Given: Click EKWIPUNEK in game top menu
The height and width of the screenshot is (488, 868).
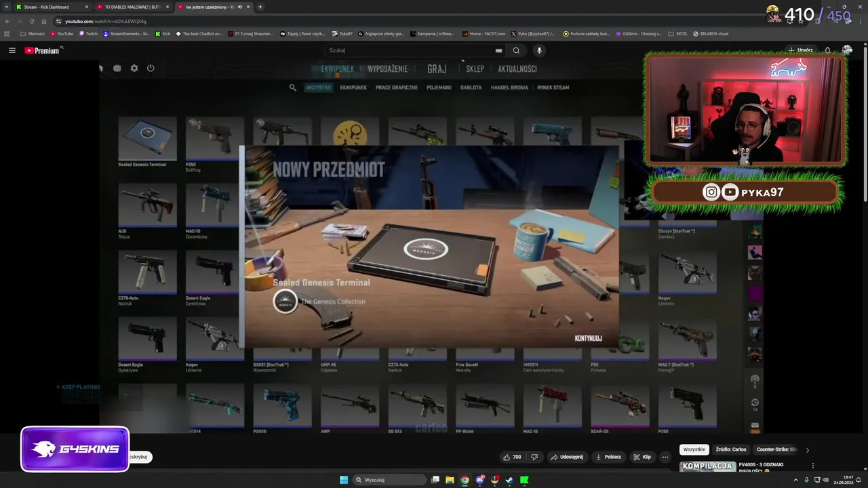Looking at the screenshot, I should coord(337,68).
